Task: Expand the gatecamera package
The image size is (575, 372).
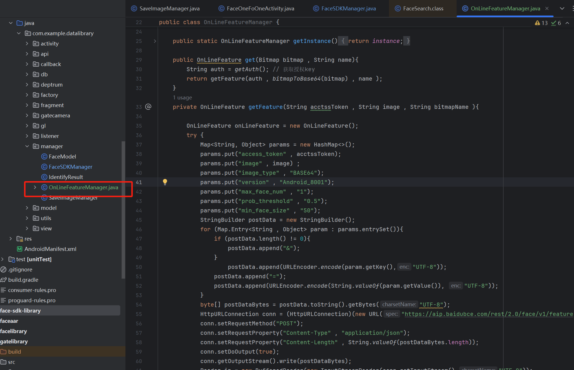Action: 27,116
